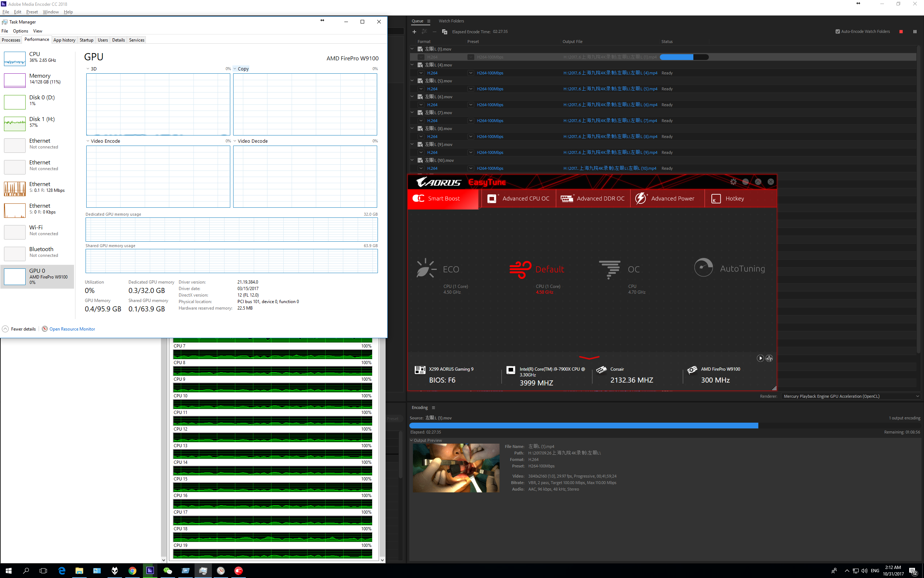Open Advanced Power tab in EasyTune
Screen dimensions: 924x578
point(667,198)
